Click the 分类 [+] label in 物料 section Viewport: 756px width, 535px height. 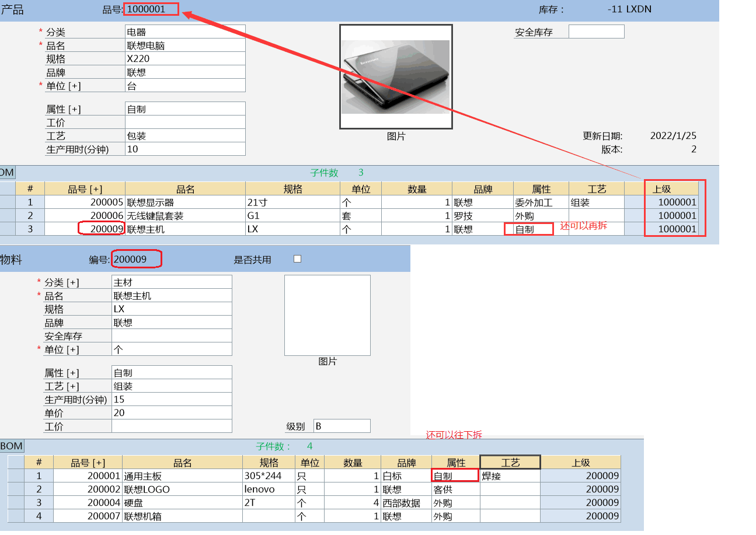62,282
